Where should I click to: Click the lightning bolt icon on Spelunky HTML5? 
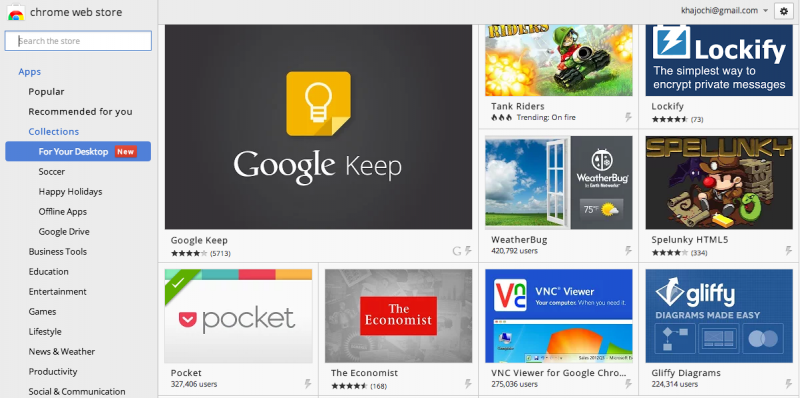789,251
